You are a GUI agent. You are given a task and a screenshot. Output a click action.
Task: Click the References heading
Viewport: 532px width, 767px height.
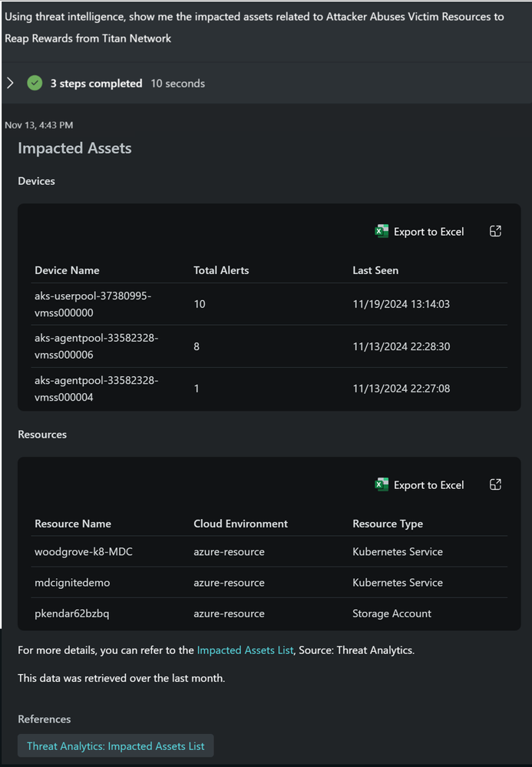click(x=45, y=719)
